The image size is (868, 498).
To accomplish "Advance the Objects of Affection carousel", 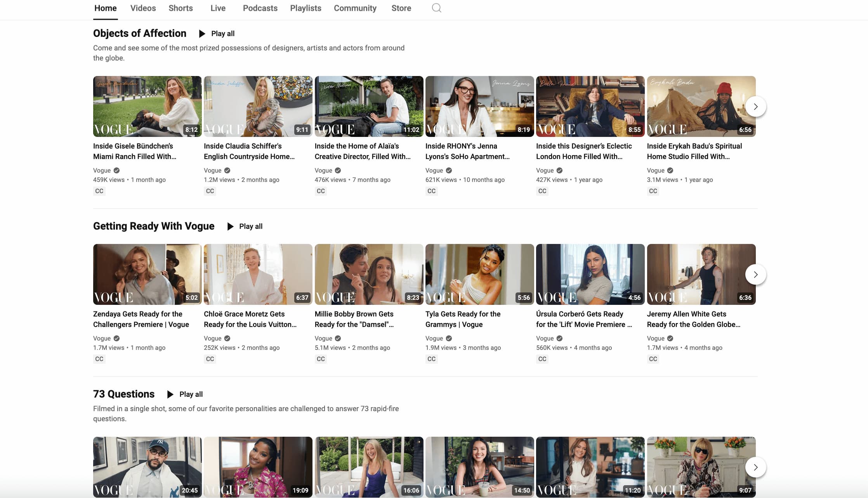I will (755, 106).
